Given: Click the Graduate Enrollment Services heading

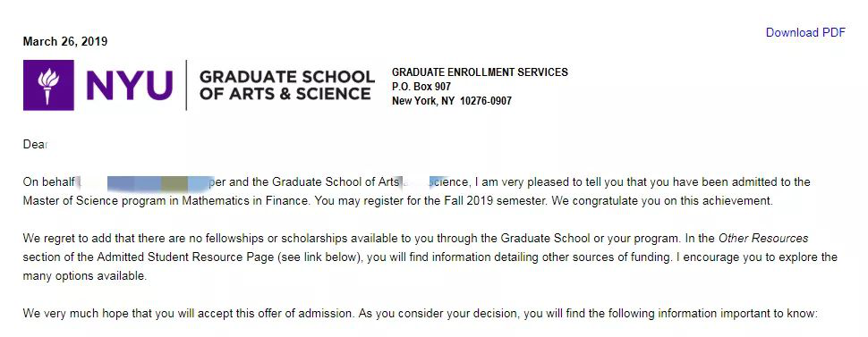Looking at the screenshot, I should coord(480,72).
